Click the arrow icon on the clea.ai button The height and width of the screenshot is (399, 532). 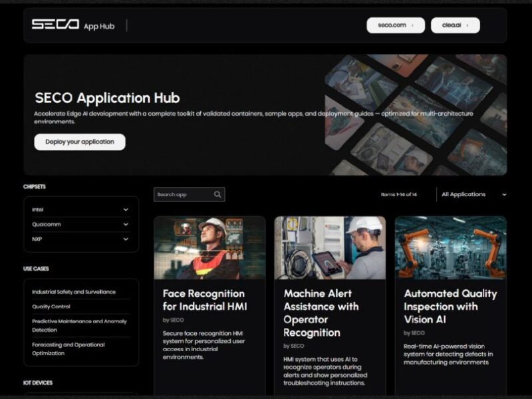click(x=469, y=24)
